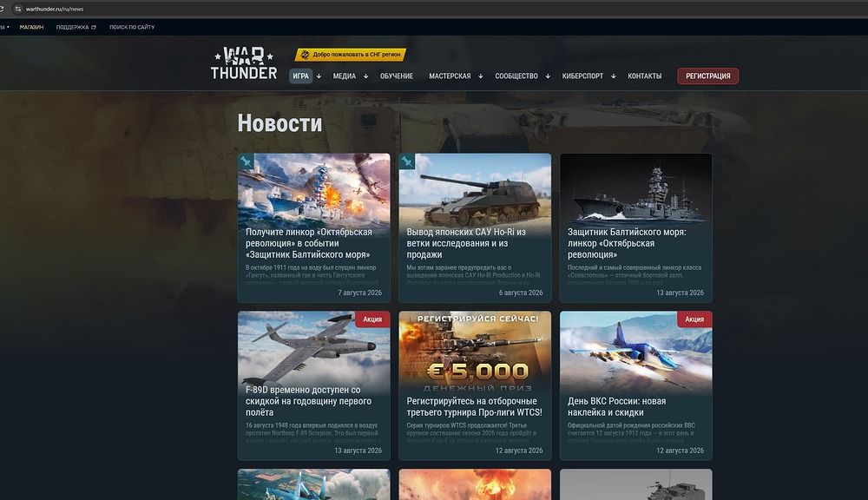Go to the ОБУЧЕНИЕ section
The image size is (868, 500).
(x=397, y=76)
